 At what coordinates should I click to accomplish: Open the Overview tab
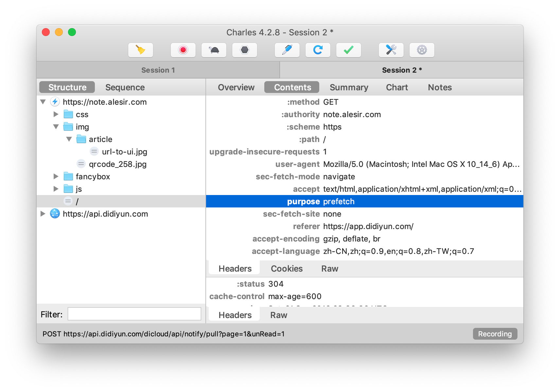(x=236, y=87)
